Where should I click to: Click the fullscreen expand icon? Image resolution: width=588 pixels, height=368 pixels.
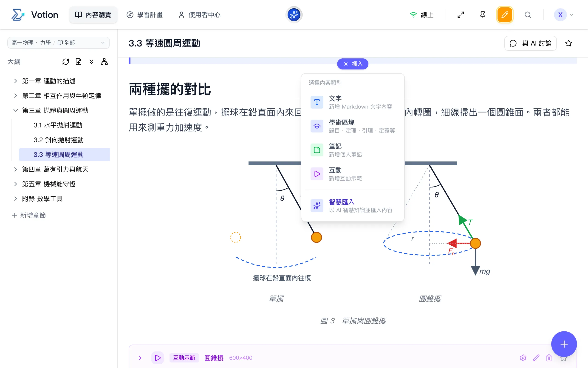point(461,15)
